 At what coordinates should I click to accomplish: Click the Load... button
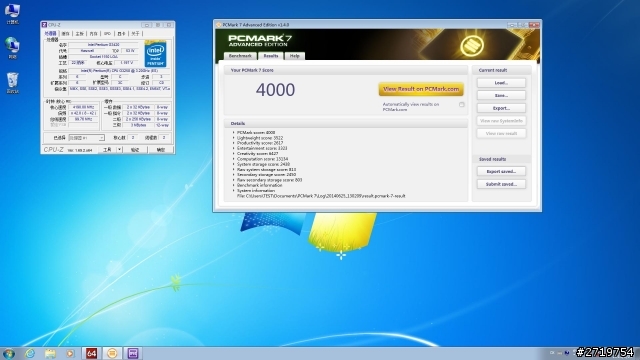(501, 83)
